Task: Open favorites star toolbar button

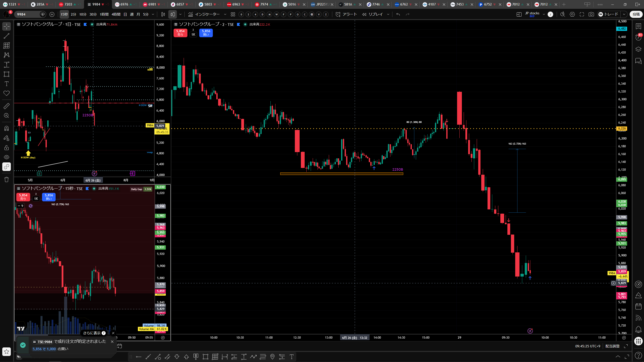Action: point(7,351)
